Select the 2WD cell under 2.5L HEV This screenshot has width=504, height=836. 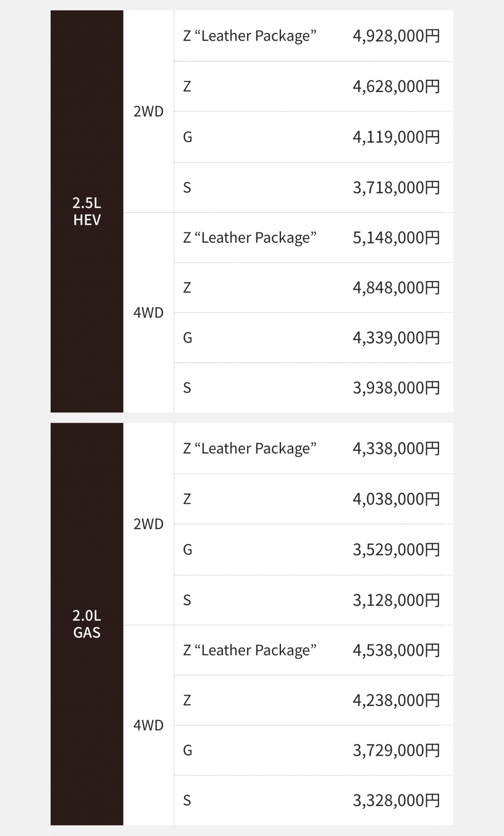point(149,111)
